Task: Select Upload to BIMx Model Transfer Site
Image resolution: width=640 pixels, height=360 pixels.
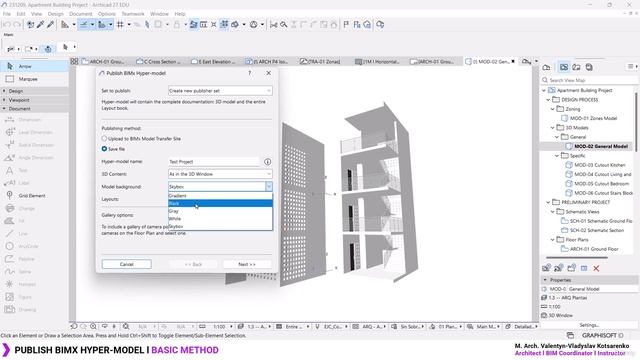Action: tap(141, 139)
